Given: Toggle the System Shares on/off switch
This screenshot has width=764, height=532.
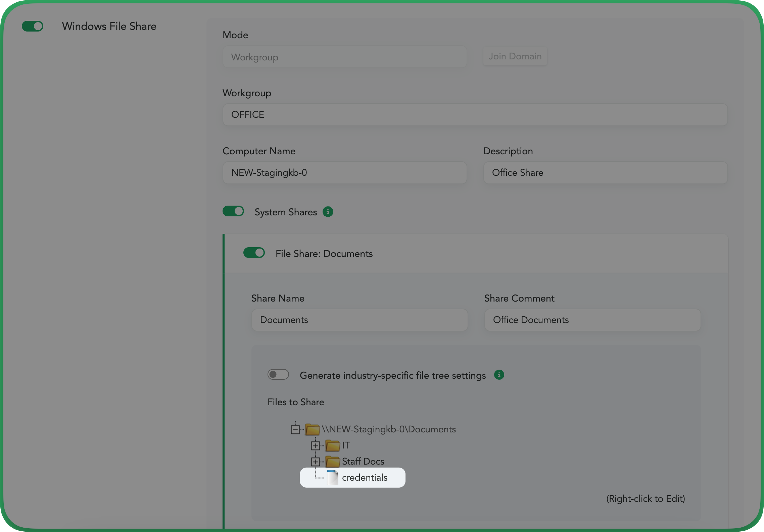Looking at the screenshot, I should click(233, 211).
